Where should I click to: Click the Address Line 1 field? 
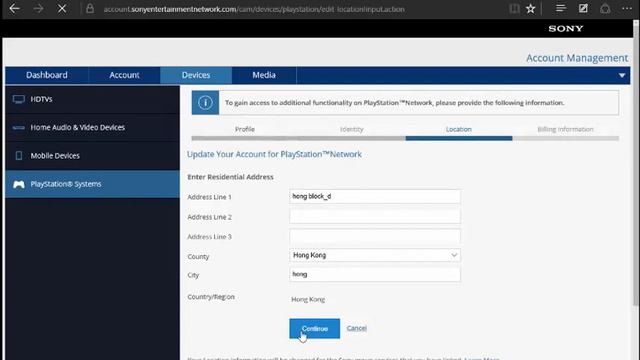coord(375,197)
